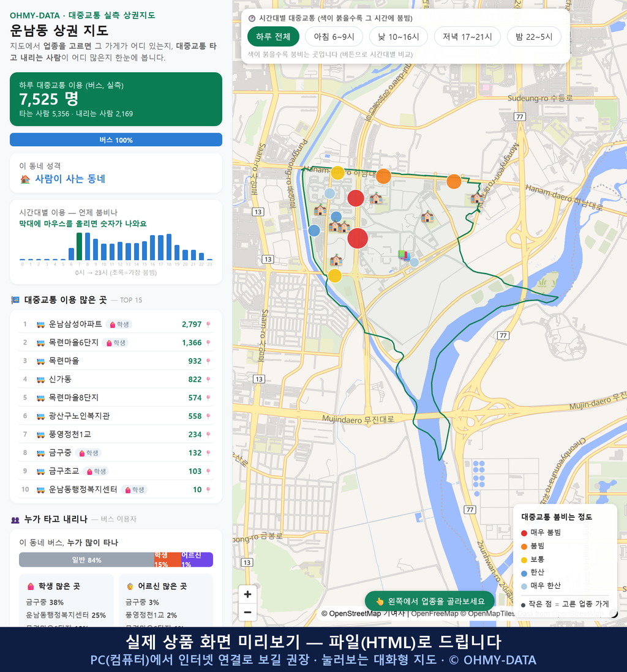Click the yellow circle on the Hanam-daero road label
Viewport: 627px width, 672px height.
pos(337,173)
